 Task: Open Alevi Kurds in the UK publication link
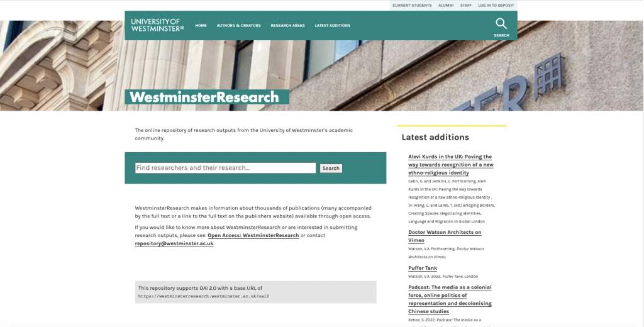tap(450, 165)
